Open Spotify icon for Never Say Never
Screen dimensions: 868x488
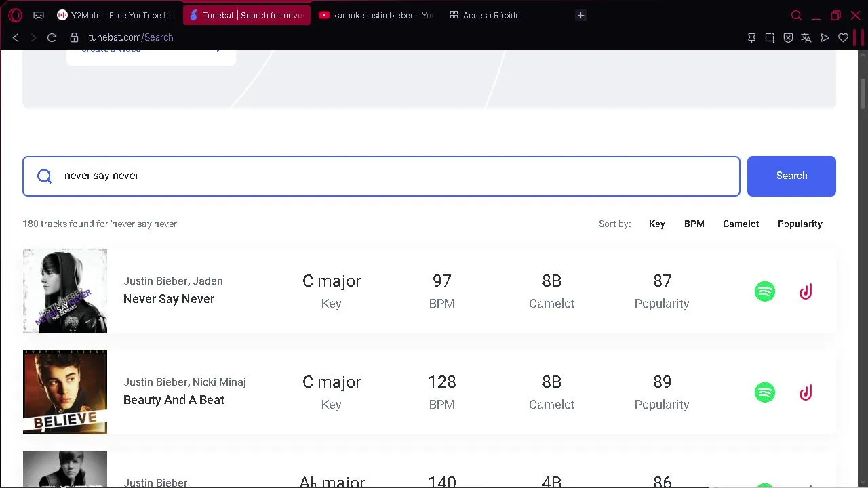point(765,291)
